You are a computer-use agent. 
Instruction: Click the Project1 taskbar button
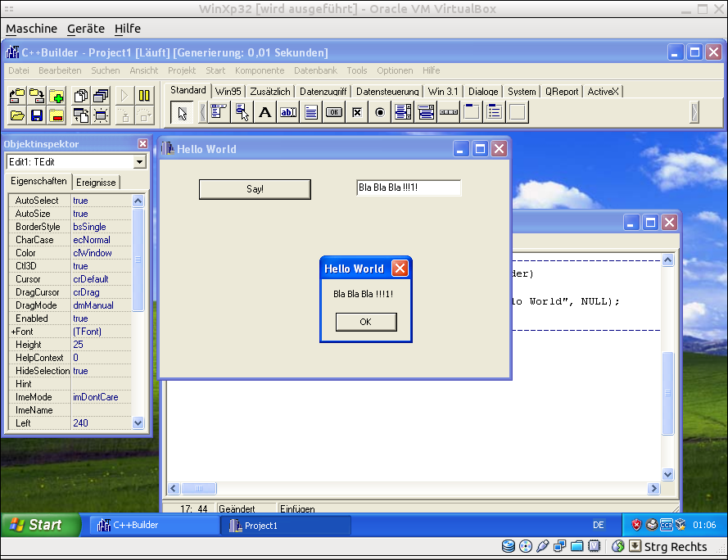click(286, 525)
